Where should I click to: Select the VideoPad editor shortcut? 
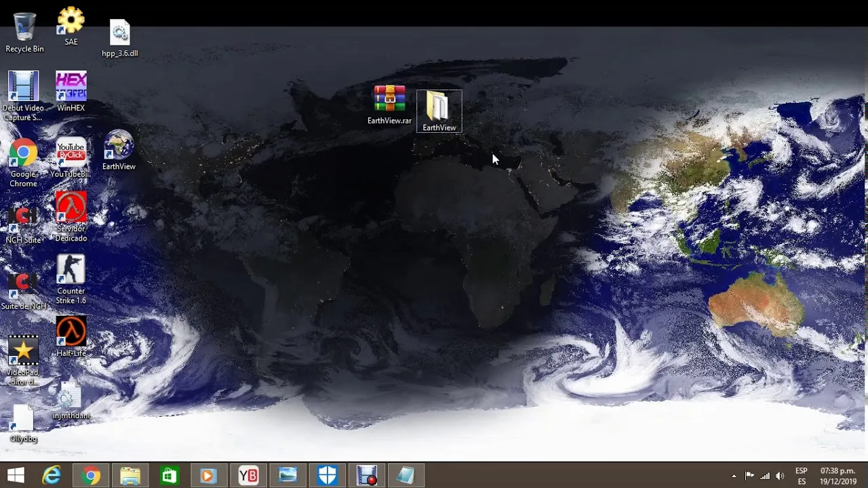(x=23, y=361)
